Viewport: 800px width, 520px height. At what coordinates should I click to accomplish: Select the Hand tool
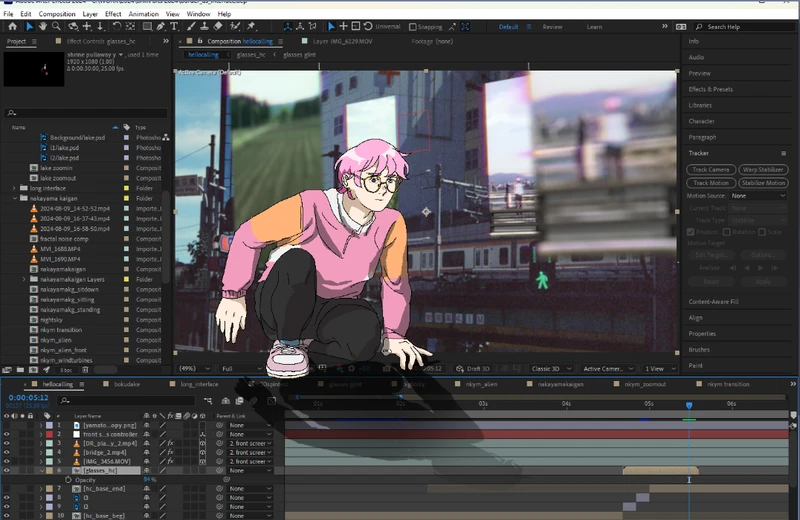pos(43,27)
